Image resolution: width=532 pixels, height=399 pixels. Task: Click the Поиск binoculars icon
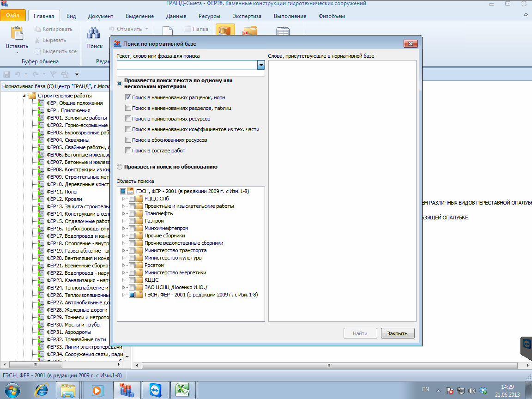(94, 33)
